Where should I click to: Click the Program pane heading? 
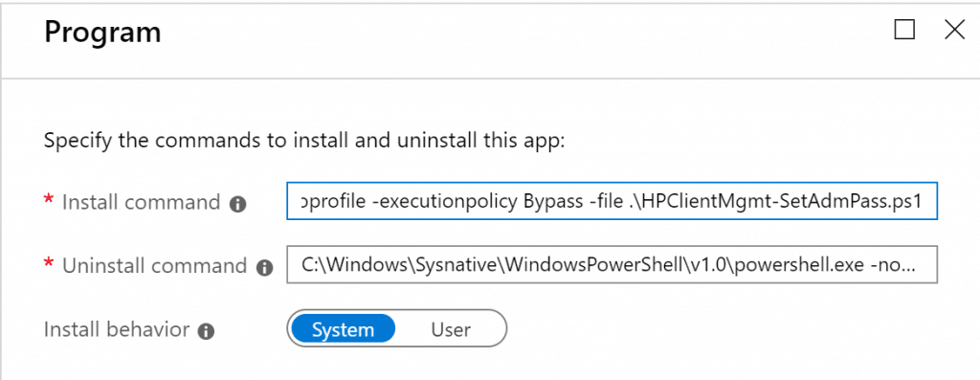pos(102,32)
